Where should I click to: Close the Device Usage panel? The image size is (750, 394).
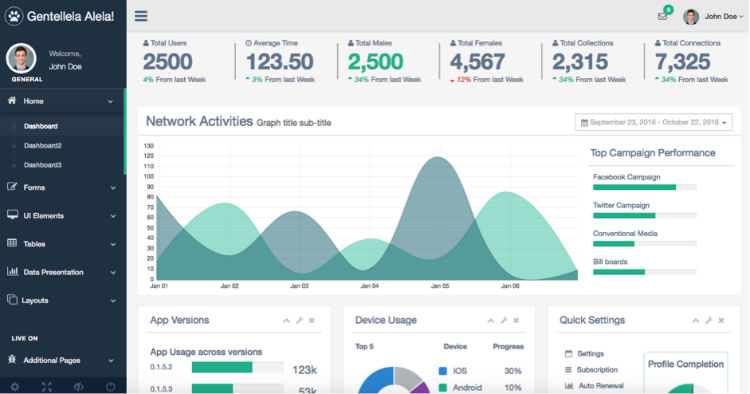coord(516,320)
